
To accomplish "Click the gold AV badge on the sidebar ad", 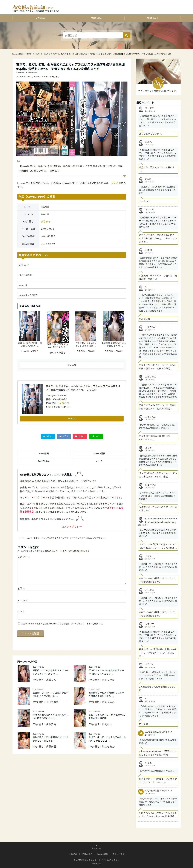I will [158, 83].
